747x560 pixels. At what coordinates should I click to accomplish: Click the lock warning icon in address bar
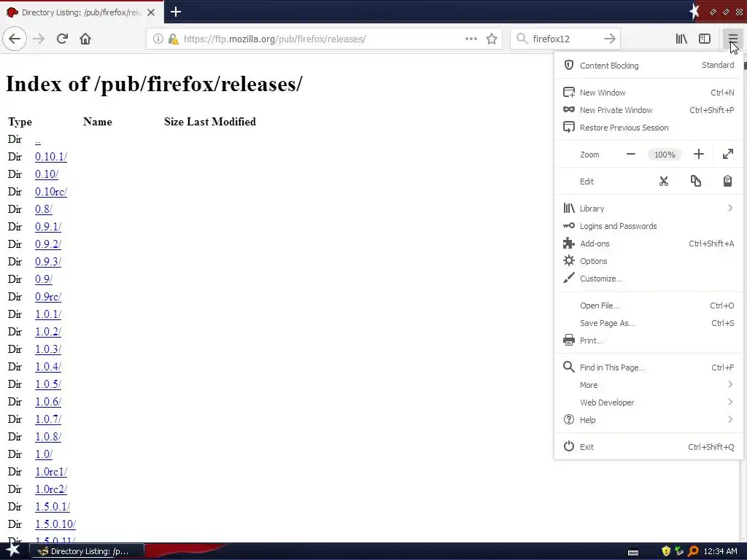point(173,39)
